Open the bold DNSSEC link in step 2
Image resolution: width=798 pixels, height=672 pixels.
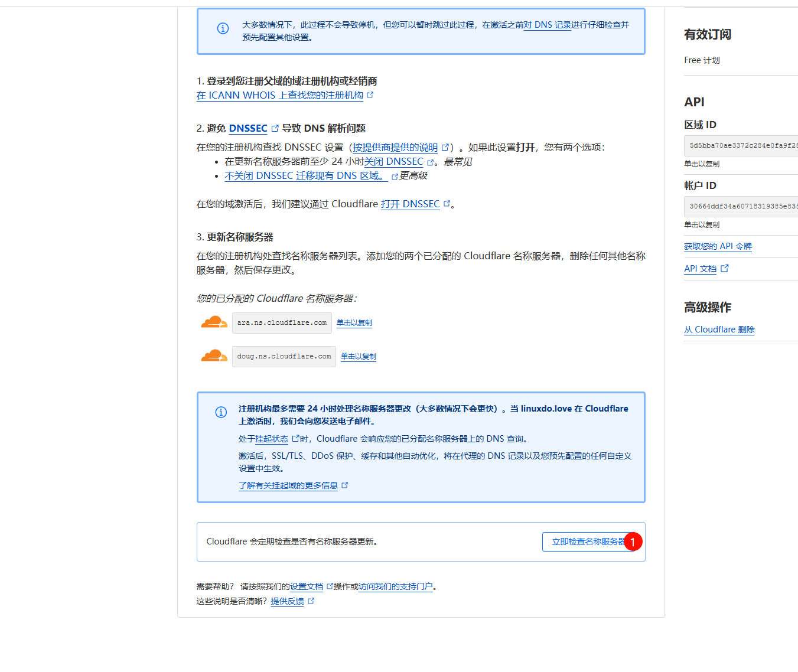click(x=248, y=128)
